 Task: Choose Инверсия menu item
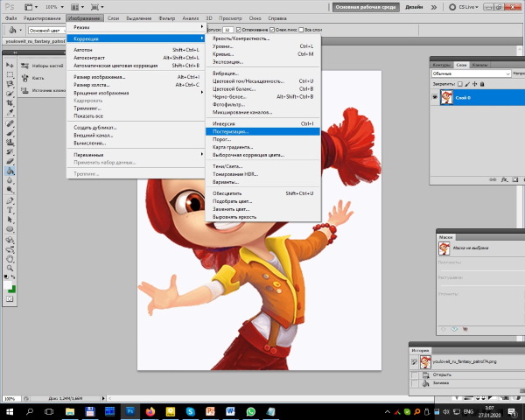pyautogui.click(x=262, y=124)
